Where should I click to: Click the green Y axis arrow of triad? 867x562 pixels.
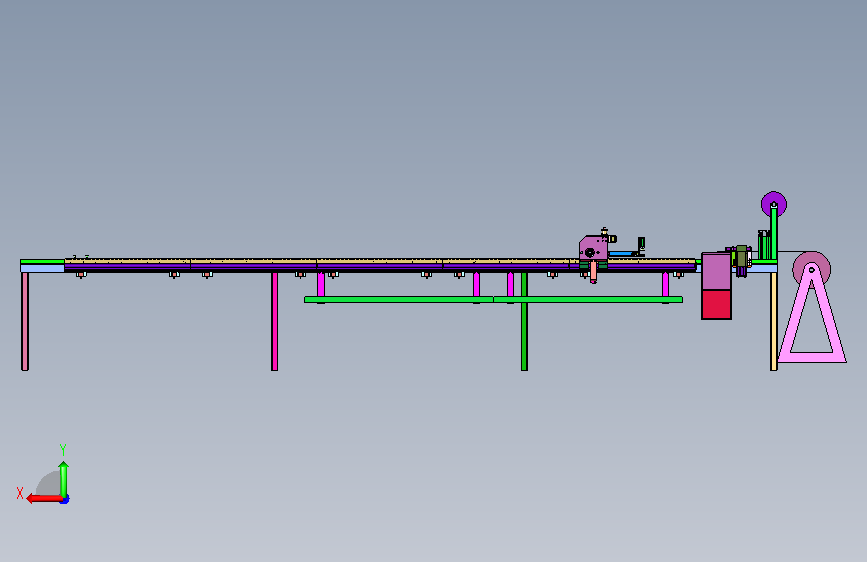tap(64, 479)
